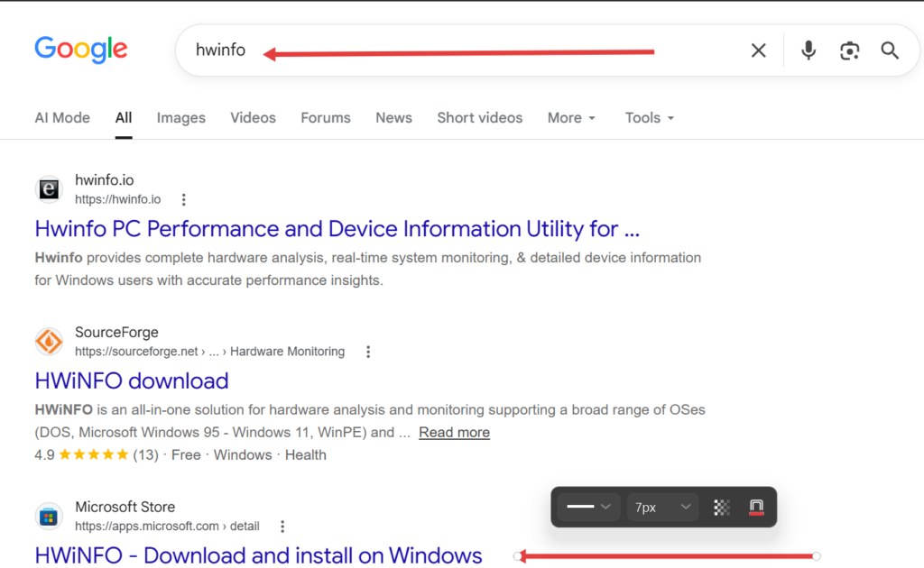Open the red line color picker
This screenshot has height=568, width=924.
(x=757, y=508)
